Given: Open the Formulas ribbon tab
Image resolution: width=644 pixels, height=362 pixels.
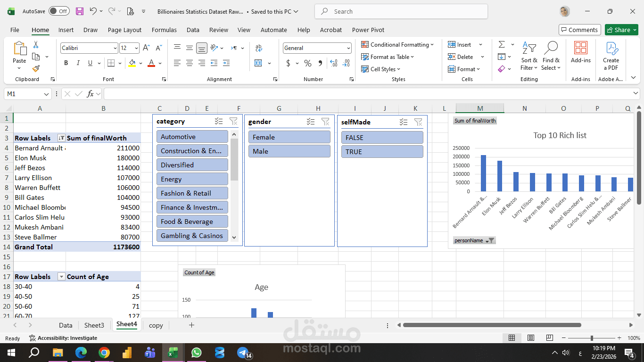Looking at the screenshot, I should 164,30.
